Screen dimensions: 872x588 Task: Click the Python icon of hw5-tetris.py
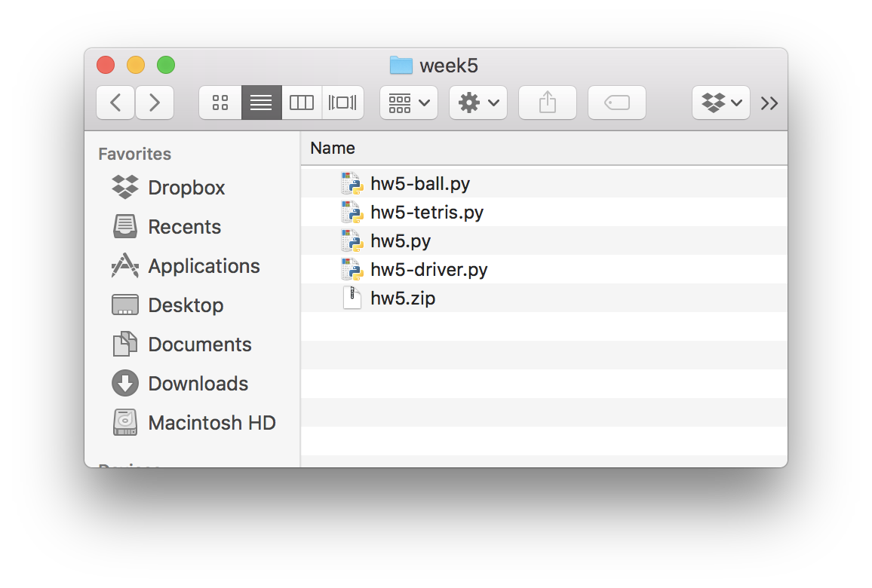point(352,213)
